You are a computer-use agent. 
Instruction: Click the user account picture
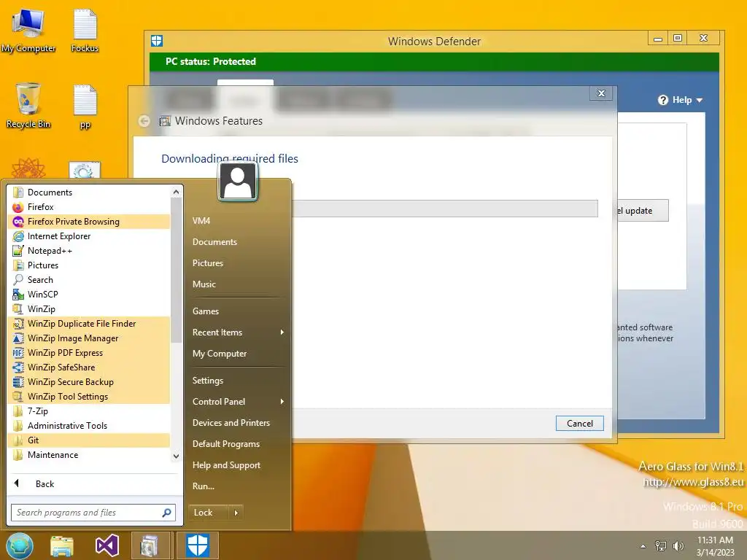point(238,182)
